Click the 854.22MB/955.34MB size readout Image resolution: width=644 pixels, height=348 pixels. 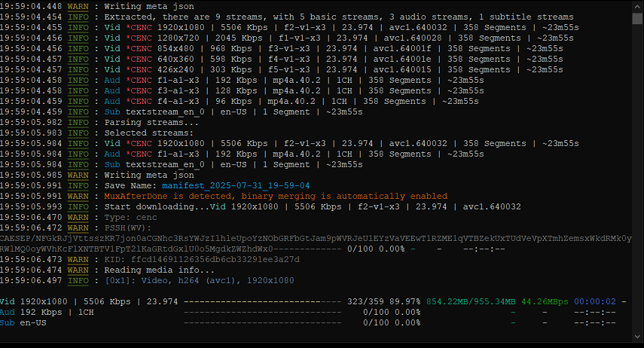[x=471, y=301]
